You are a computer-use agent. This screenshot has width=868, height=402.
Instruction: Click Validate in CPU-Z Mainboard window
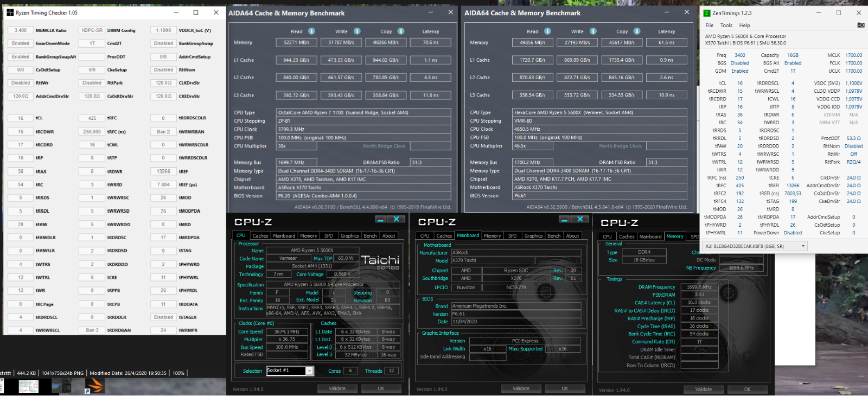click(521, 388)
